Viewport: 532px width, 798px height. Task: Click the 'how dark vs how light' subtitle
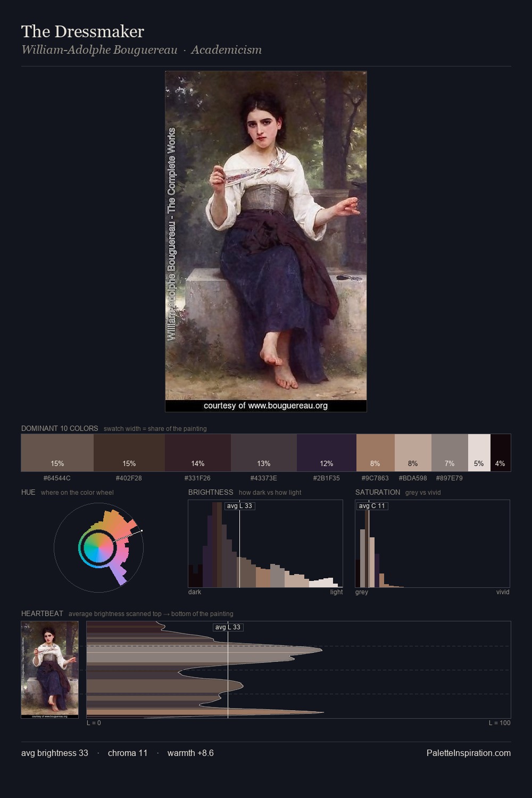point(270,493)
